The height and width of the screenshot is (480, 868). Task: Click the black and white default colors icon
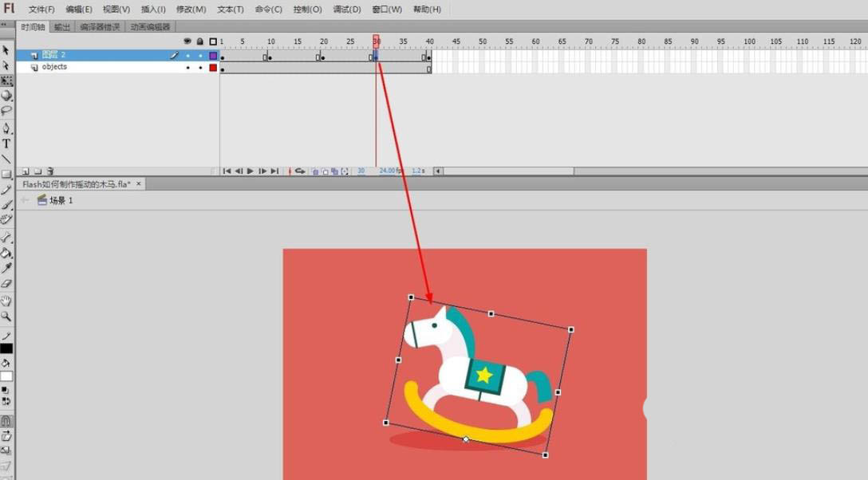(5, 391)
